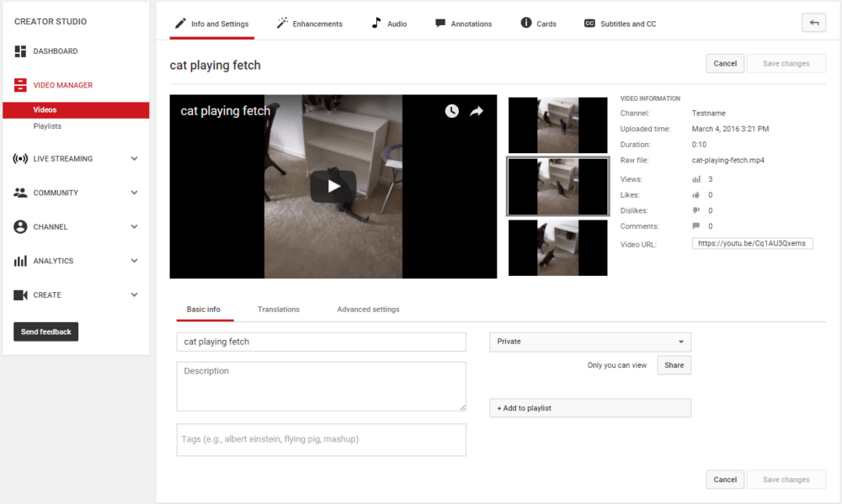Click the Create clapperboard icon in sidebar
The width and height of the screenshot is (842, 504).
(x=19, y=294)
